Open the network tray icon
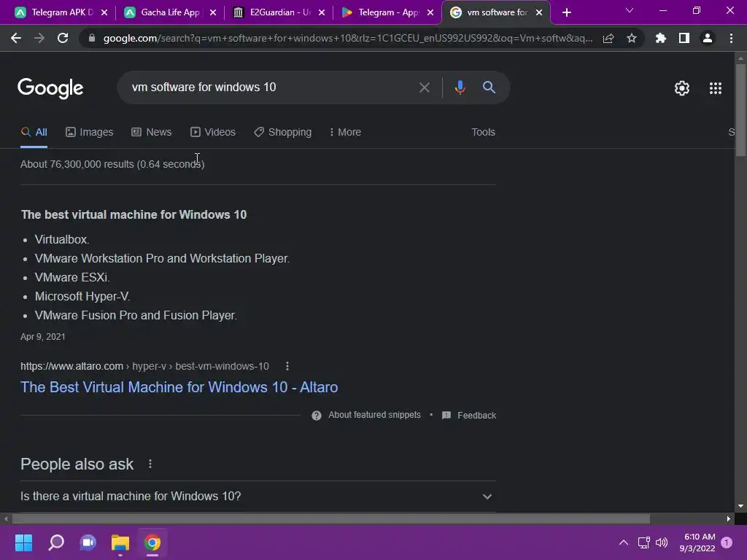The image size is (747, 560). click(x=643, y=542)
